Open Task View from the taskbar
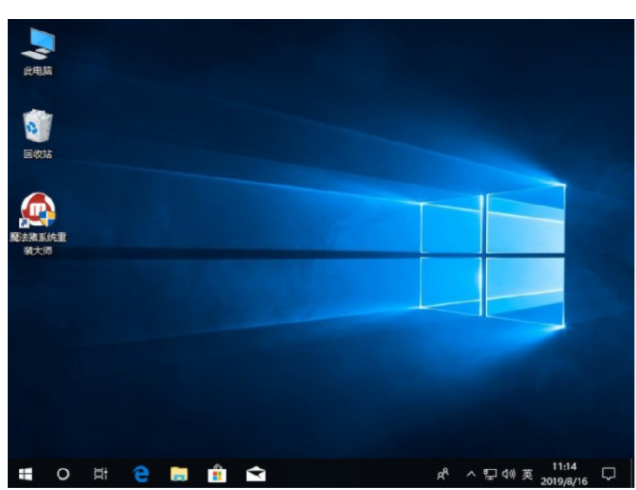The height and width of the screenshot is (490, 636). 101,474
